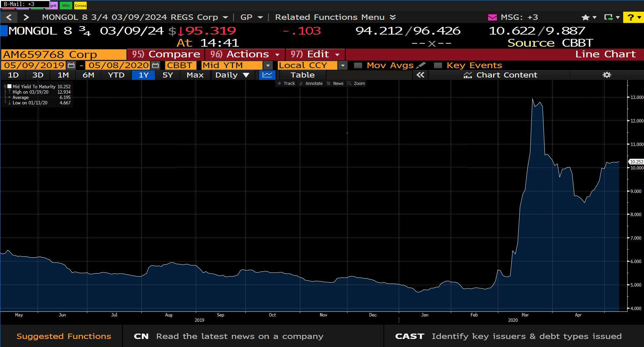Expand the Mid YTM dropdown

268,65
